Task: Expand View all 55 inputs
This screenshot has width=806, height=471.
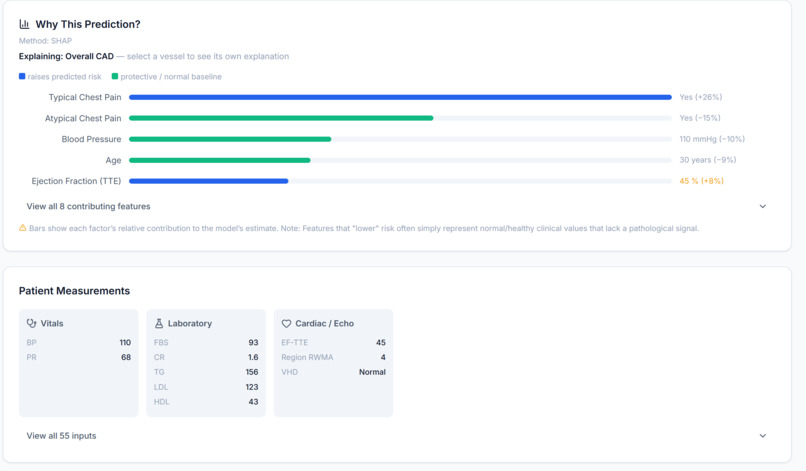Action: pyautogui.click(x=396, y=436)
